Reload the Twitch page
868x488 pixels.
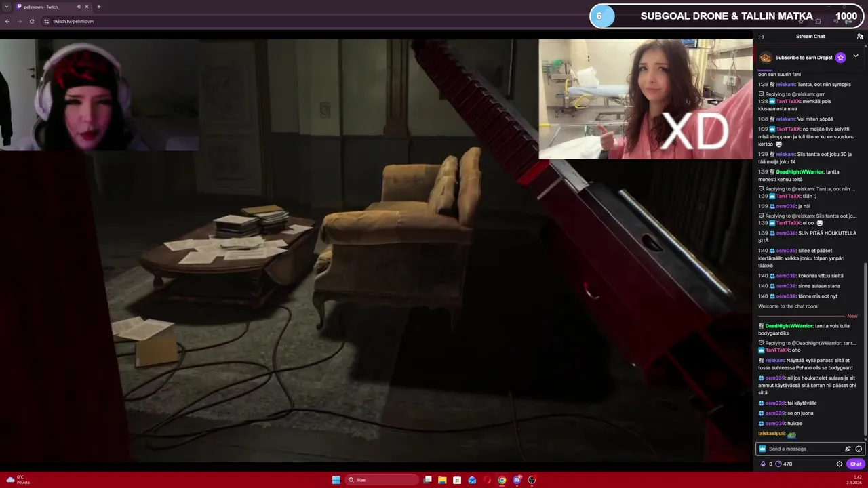coord(31,21)
